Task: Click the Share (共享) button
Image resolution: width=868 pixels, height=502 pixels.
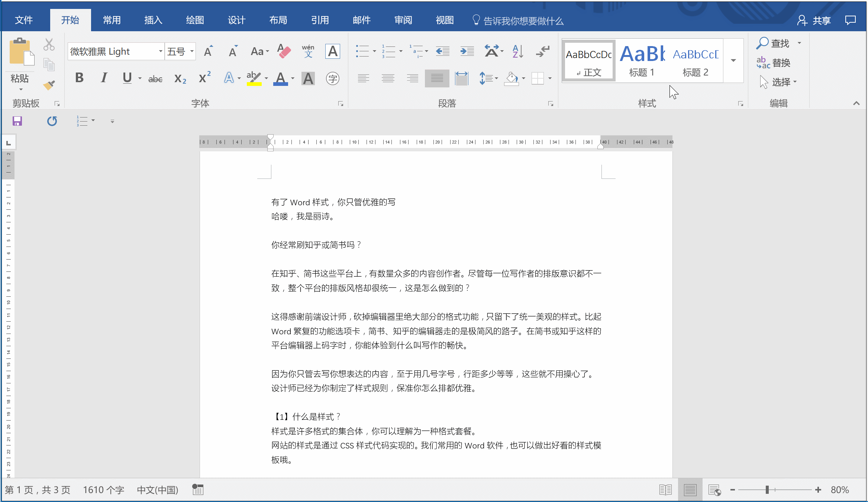Action: click(x=814, y=20)
